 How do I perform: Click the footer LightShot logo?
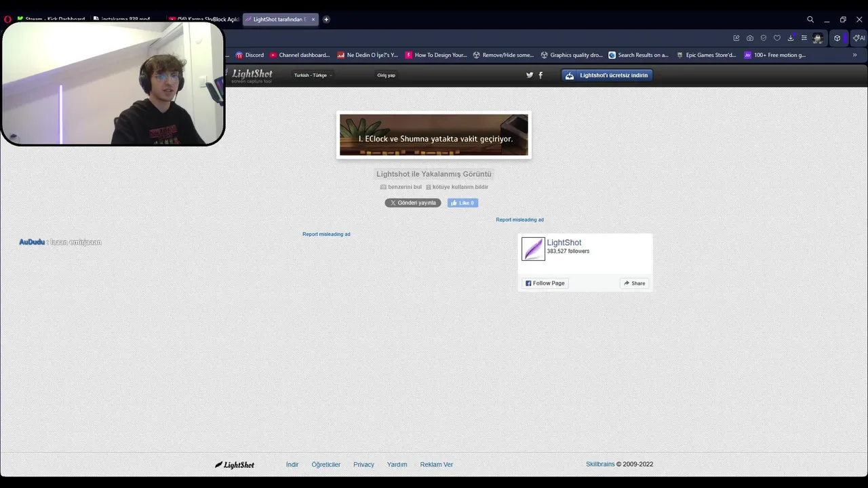(235, 465)
